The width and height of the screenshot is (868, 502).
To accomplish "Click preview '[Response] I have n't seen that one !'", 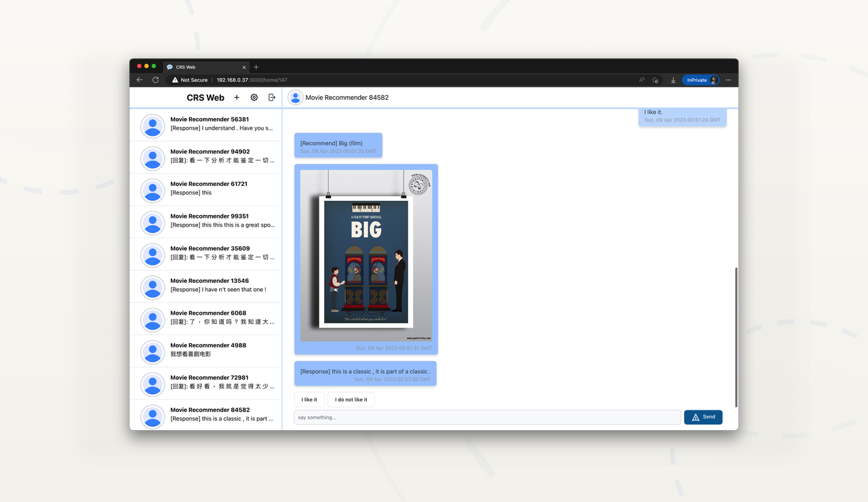I will (218, 290).
